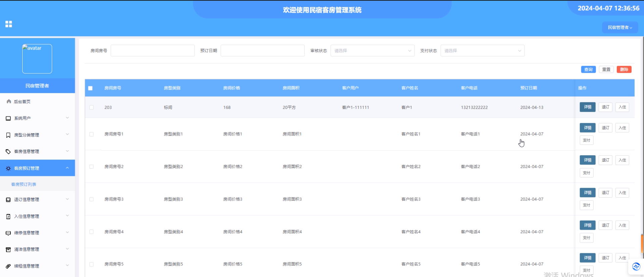Image resolution: width=644 pixels, height=277 pixels.
Task: Click 退订 for room 203
Action: click(x=605, y=107)
